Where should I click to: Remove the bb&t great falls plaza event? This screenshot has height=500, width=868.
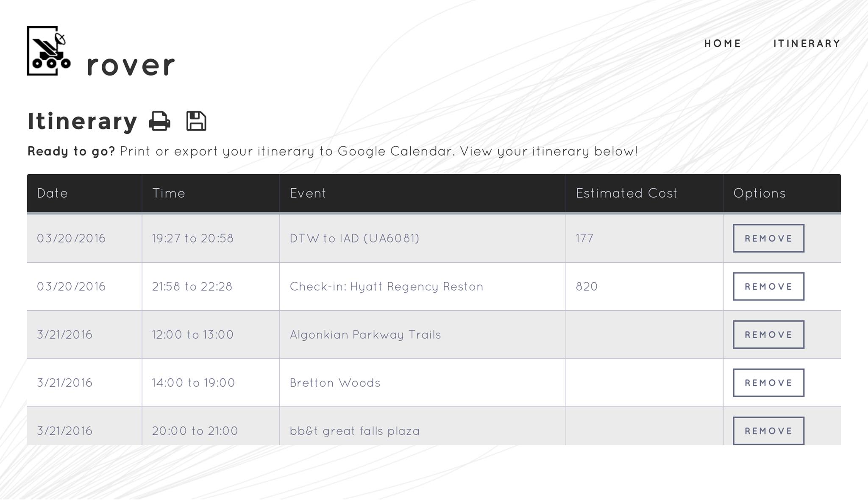pos(768,431)
